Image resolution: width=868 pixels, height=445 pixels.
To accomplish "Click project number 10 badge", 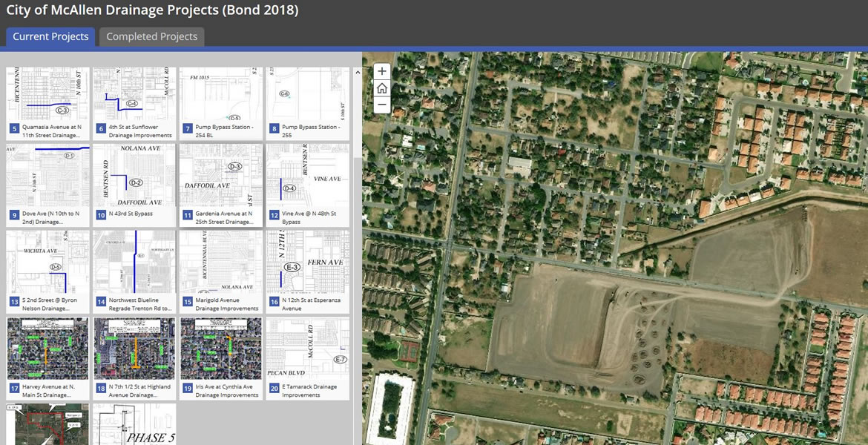I will pyautogui.click(x=101, y=215).
